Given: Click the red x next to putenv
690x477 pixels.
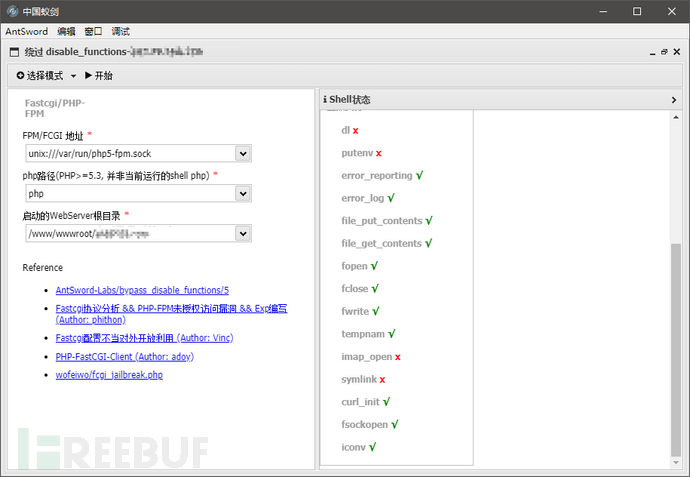Looking at the screenshot, I should point(378,154).
